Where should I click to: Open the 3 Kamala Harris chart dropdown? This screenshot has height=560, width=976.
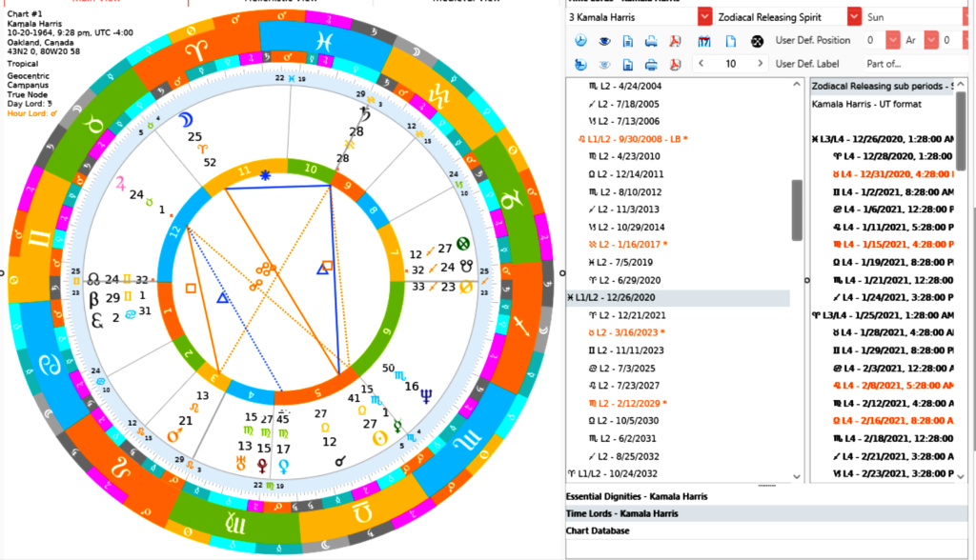[x=704, y=17]
